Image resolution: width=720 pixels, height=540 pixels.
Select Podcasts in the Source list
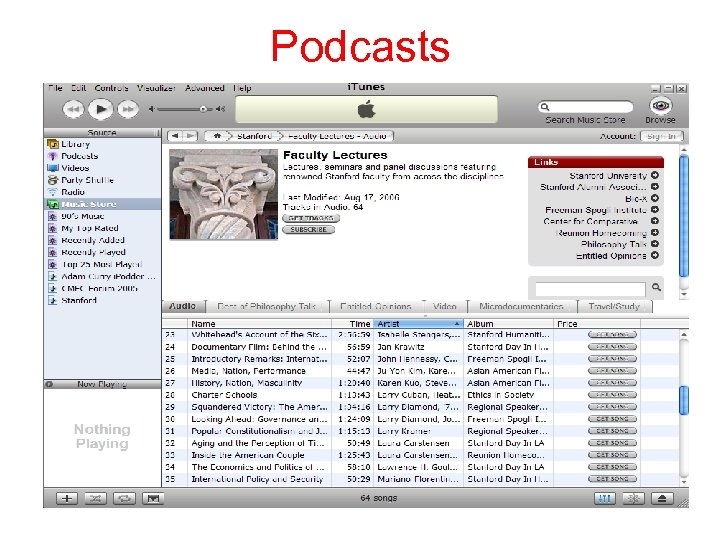point(79,156)
